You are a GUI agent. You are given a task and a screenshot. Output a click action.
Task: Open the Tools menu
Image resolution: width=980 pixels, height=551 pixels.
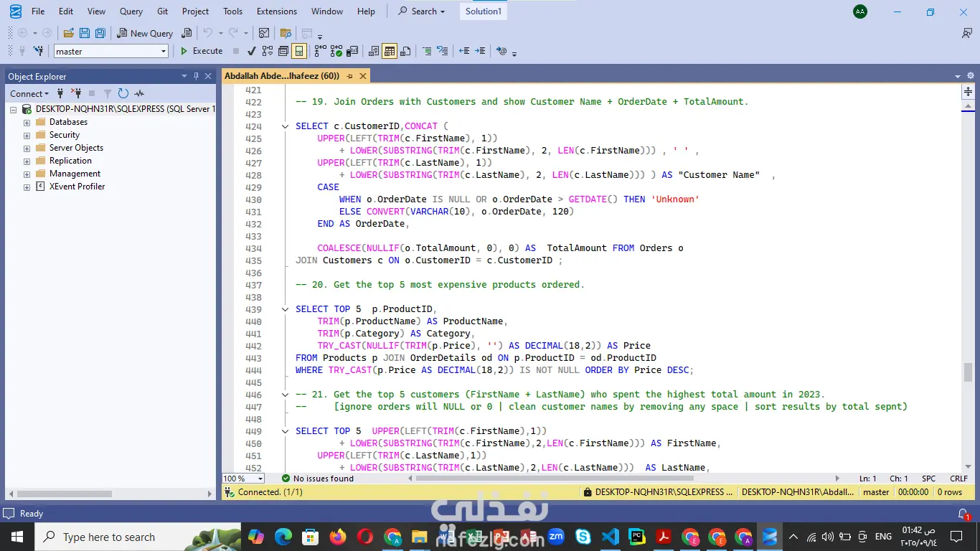coord(232,11)
